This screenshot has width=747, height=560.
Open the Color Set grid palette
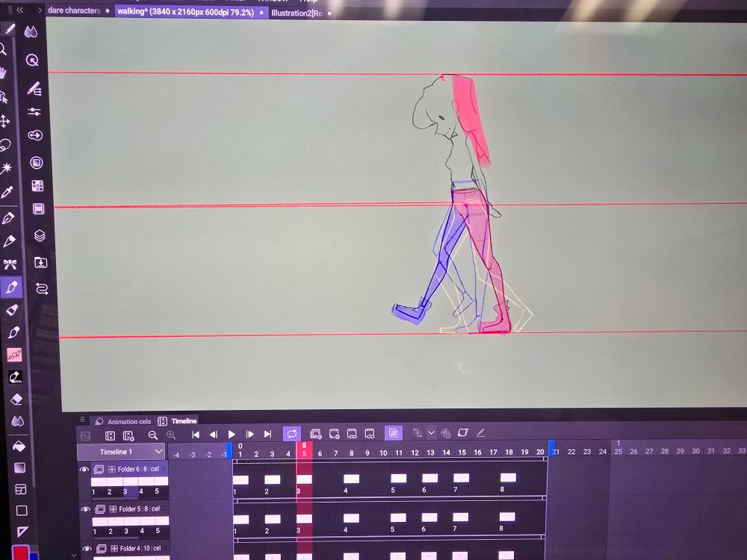pos(37,185)
